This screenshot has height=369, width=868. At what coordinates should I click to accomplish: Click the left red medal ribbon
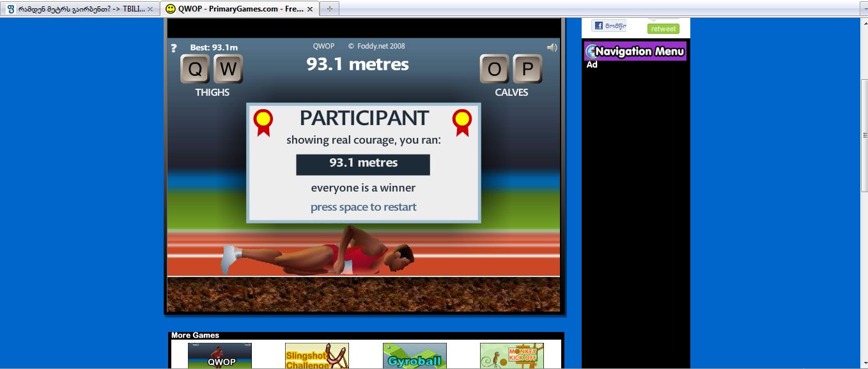coord(263,123)
